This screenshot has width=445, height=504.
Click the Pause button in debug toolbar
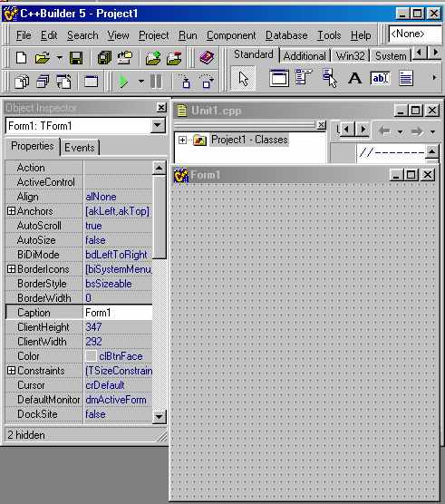(156, 82)
